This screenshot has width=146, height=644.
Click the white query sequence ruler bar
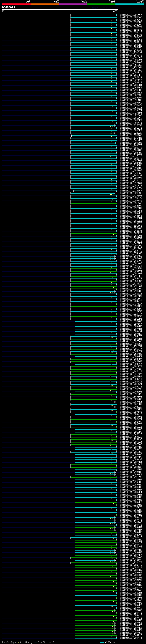[60, 10]
